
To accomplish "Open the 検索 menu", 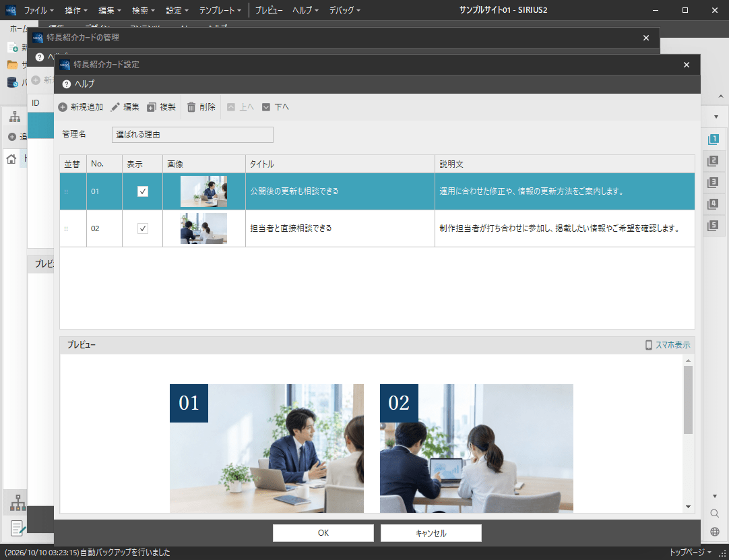I will [x=144, y=10].
